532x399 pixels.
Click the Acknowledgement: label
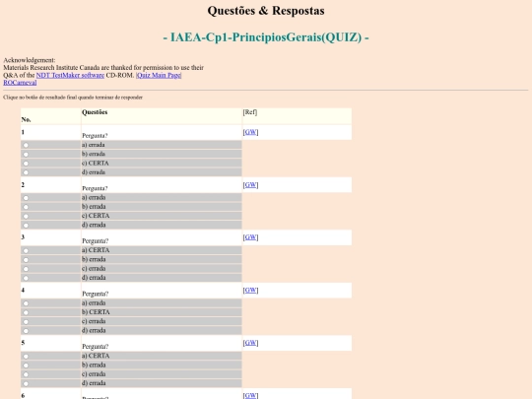(30, 60)
